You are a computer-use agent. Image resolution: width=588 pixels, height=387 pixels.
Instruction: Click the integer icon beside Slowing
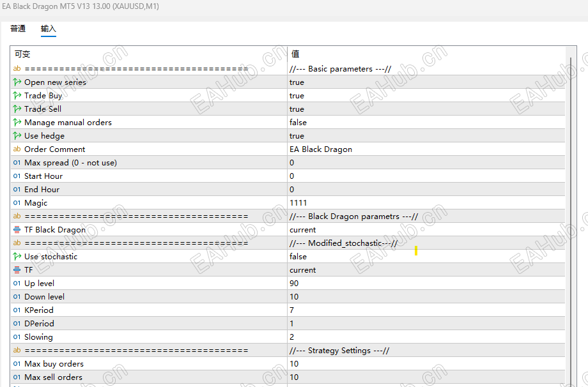[x=17, y=337]
